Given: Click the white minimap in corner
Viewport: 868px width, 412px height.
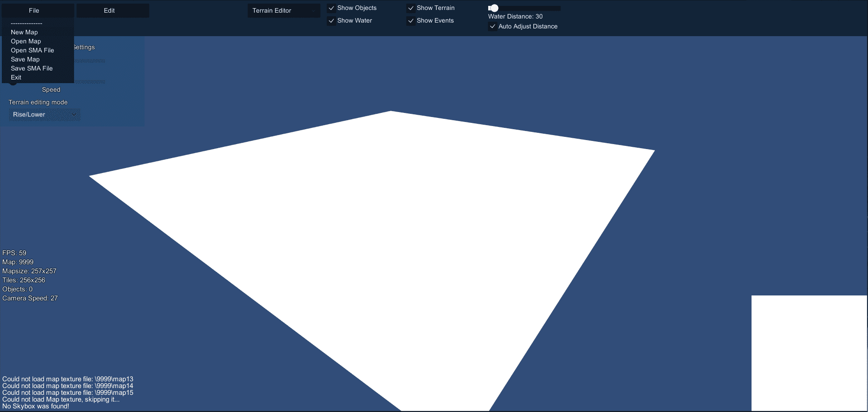Looking at the screenshot, I should (809, 353).
